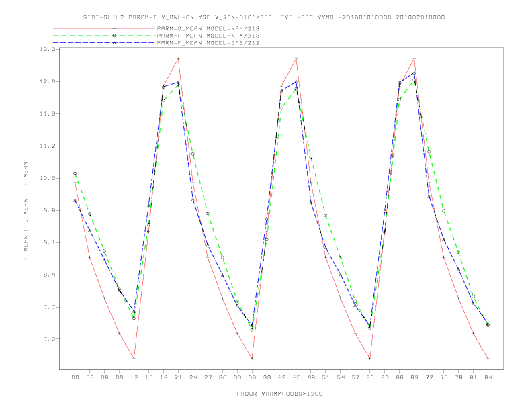
Task: Click x-axis tick label 75
Action: click(x=444, y=377)
